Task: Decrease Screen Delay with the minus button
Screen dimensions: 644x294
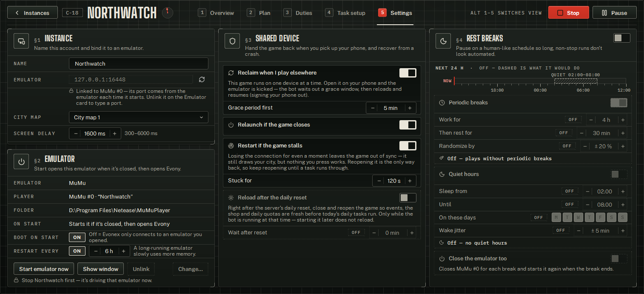Action: (x=76, y=133)
